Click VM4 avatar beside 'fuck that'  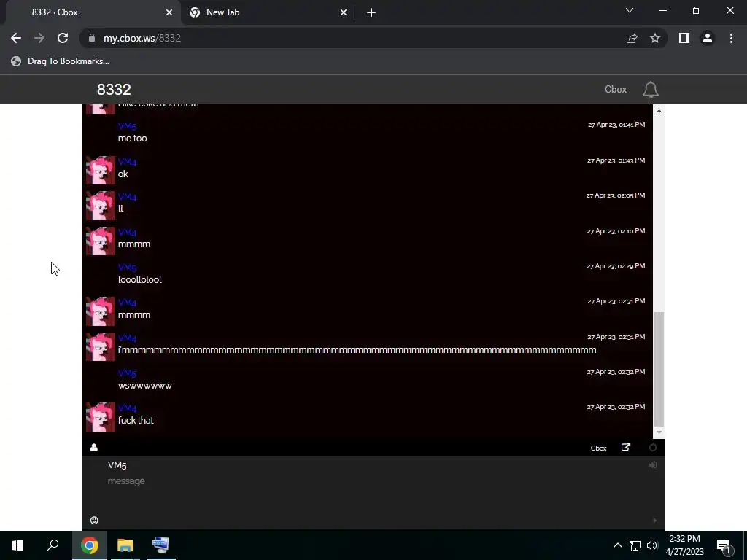coord(101,417)
